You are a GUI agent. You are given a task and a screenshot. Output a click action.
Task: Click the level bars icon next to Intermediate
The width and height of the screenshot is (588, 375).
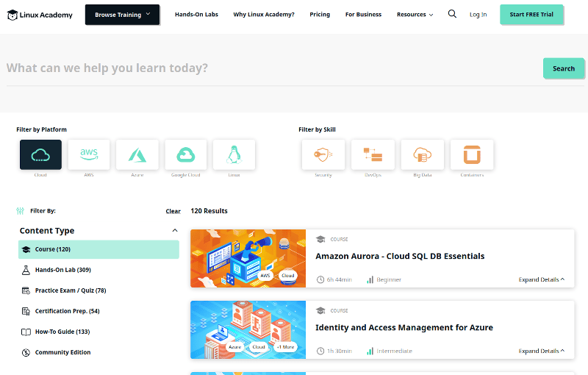pyautogui.click(x=370, y=351)
